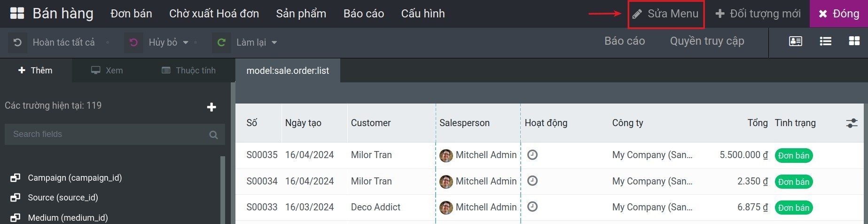Switch to list view icon
868x224 pixels.
pos(825,41)
